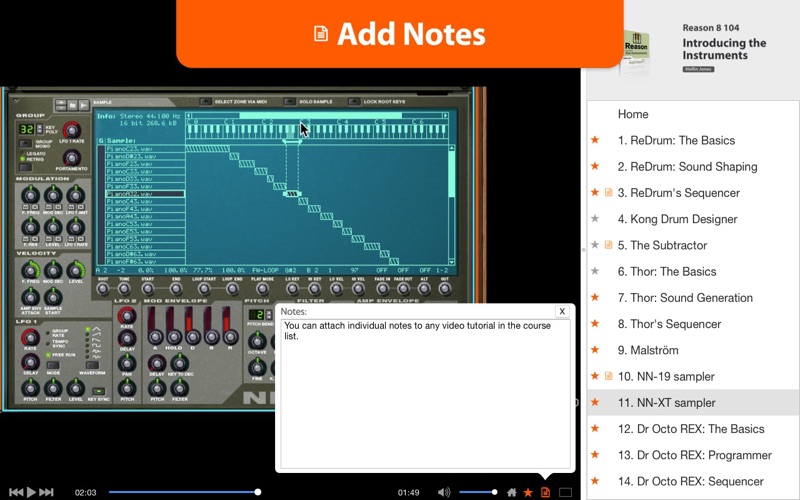
Task: Switch to fullscreen with the rectangle icon
Action: point(565,492)
